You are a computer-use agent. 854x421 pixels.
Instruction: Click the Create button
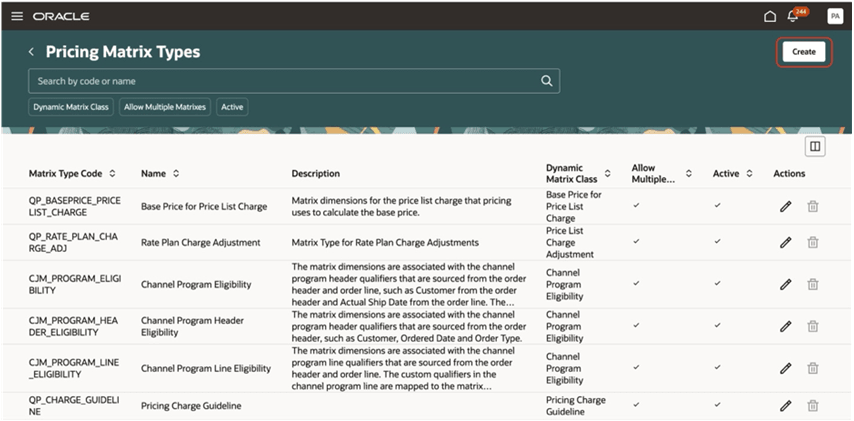(x=804, y=52)
